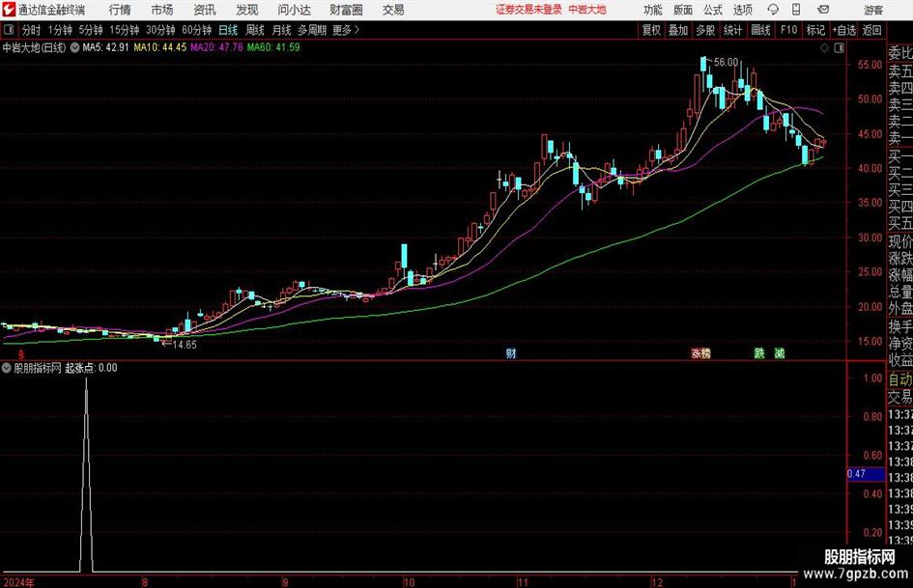This screenshot has height=588, width=913.
Task: Switch to 1分钟 chart period
Action: [x=60, y=30]
